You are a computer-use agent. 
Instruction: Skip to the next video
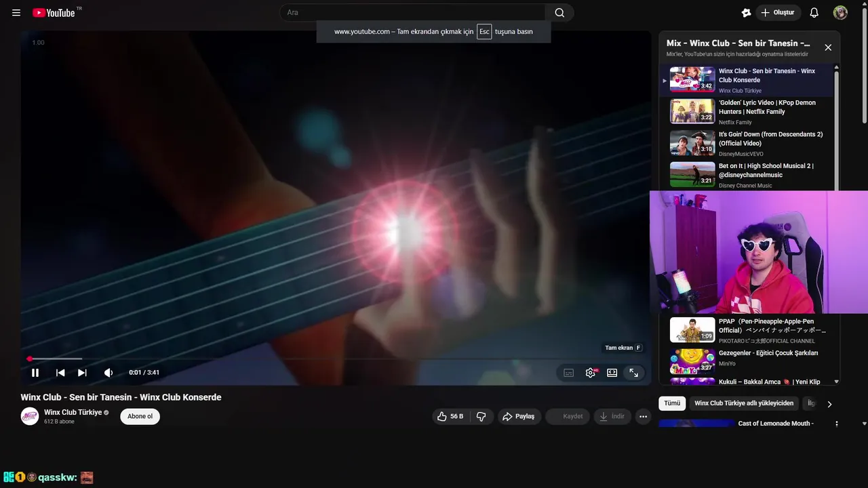point(82,373)
